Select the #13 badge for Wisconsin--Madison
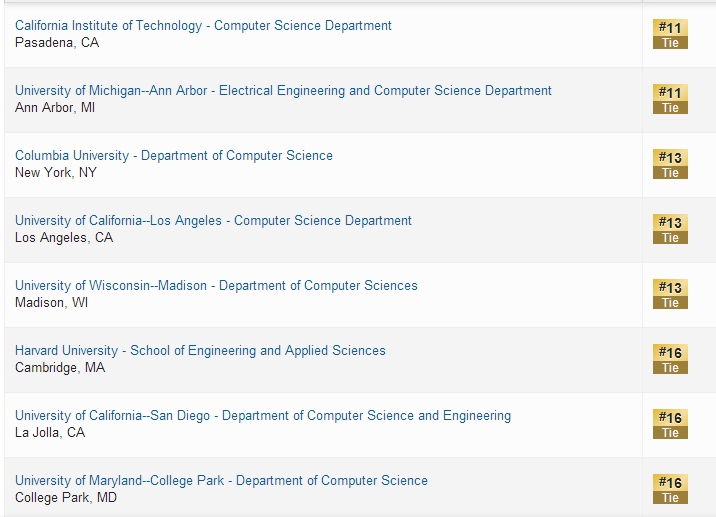The height and width of the screenshot is (517, 716). 670,294
